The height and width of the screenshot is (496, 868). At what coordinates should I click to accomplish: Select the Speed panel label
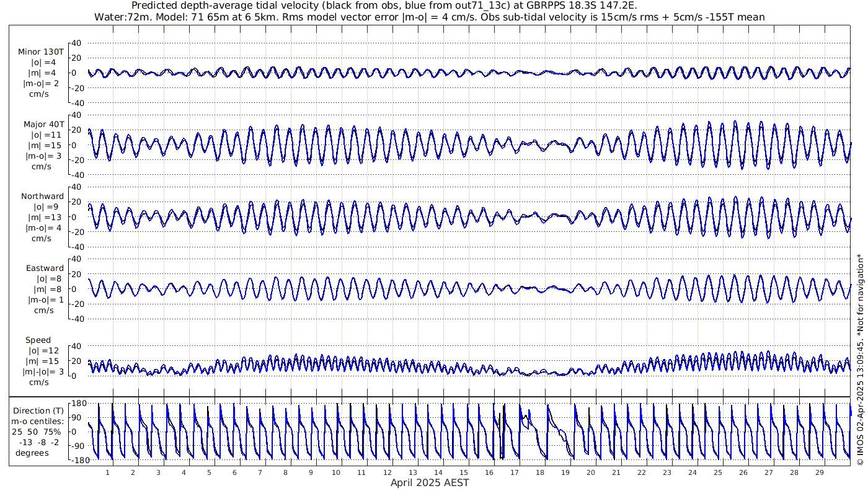tap(38, 340)
